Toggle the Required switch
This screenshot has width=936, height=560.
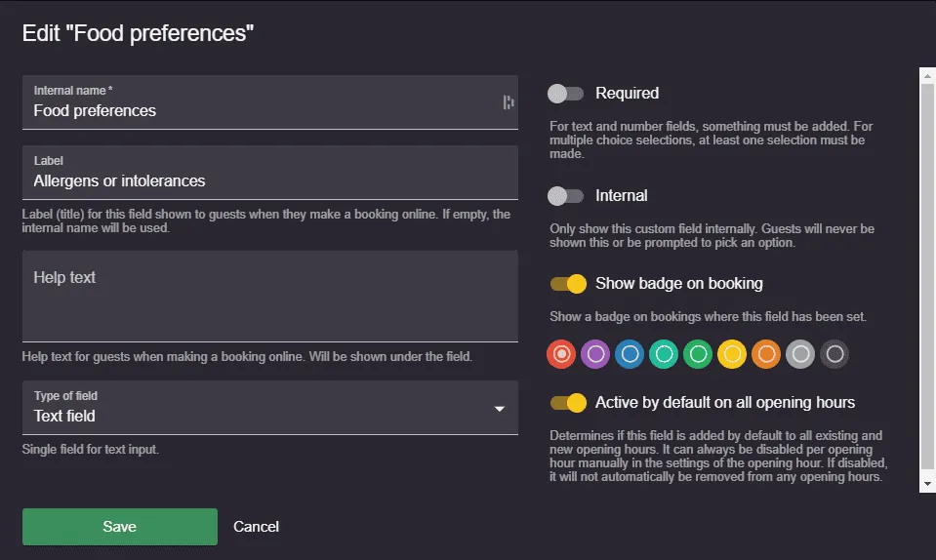pyautogui.click(x=565, y=94)
